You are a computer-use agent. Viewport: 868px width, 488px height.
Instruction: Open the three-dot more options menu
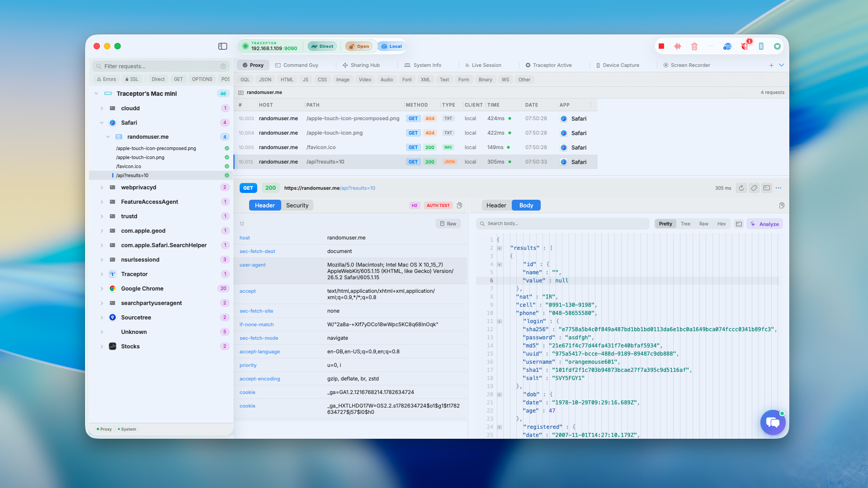click(x=778, y=188)
